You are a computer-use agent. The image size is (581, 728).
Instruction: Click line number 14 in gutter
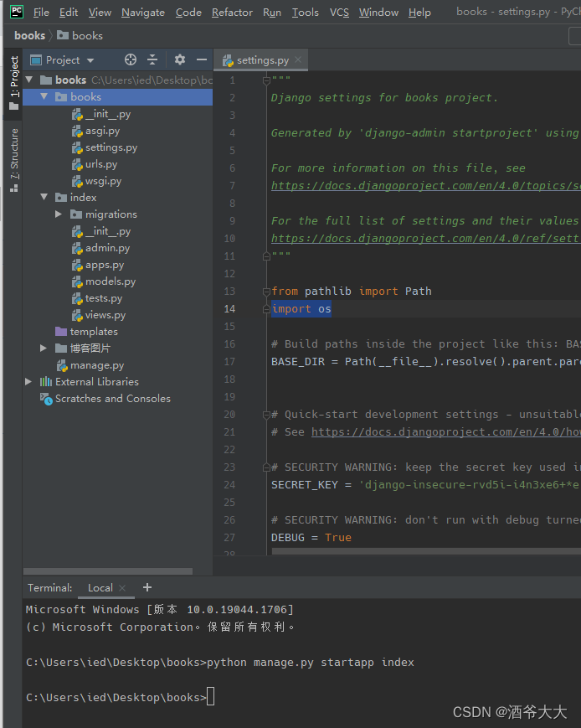click(x=229, y=309)
